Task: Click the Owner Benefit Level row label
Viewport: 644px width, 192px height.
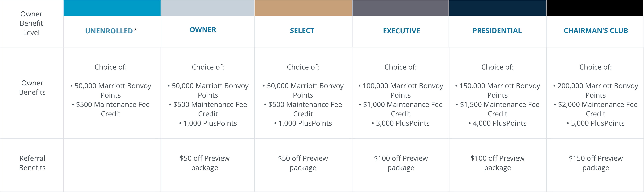Action: (31, 23)
